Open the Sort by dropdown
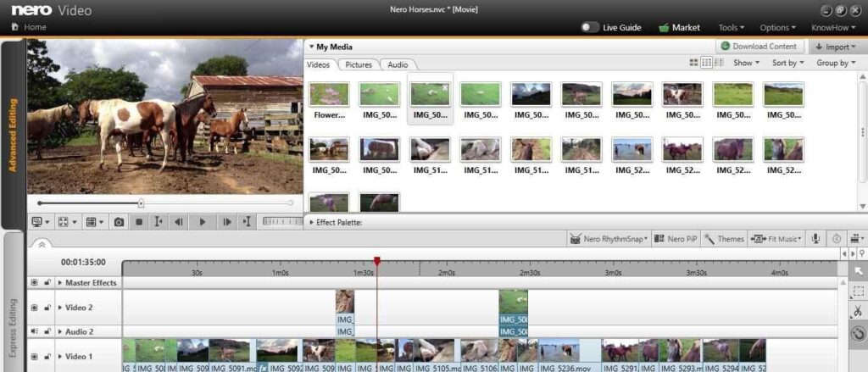This screenshot has width=868, height=372. point(788,63)
